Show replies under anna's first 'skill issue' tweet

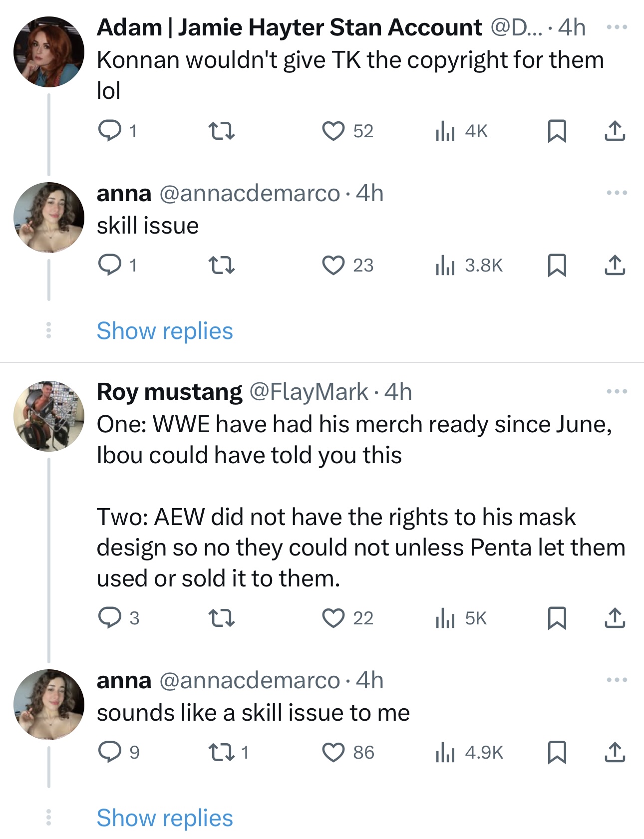165,331
